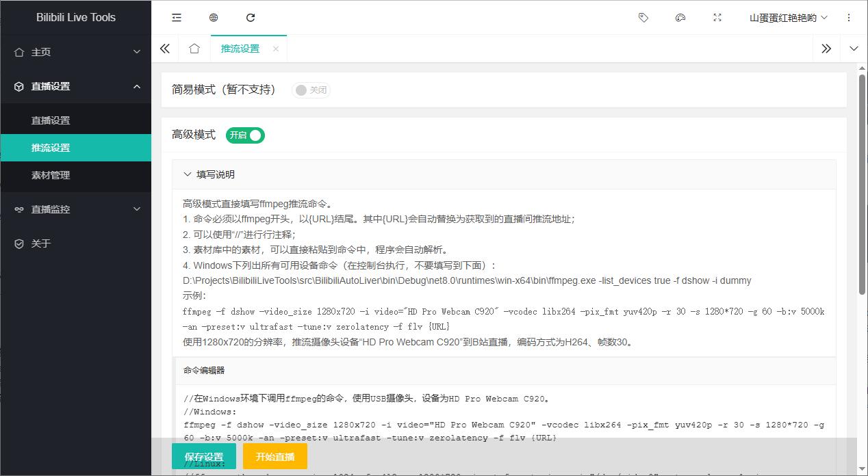The height and width of the screenshot is (476, 868).
Task: Collapse the 直播设置 sidebar group
Action: pyautogui.click(x=75, y=86)
